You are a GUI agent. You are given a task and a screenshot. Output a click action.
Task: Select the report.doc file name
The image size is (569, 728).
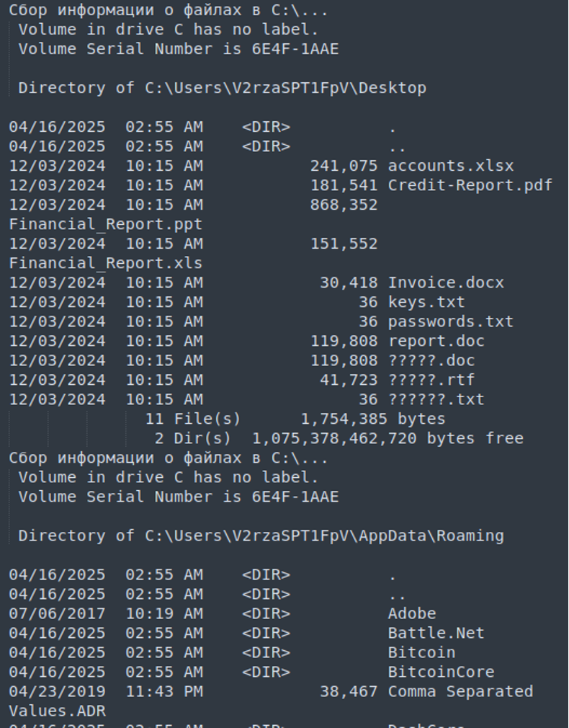click(436, 341)
